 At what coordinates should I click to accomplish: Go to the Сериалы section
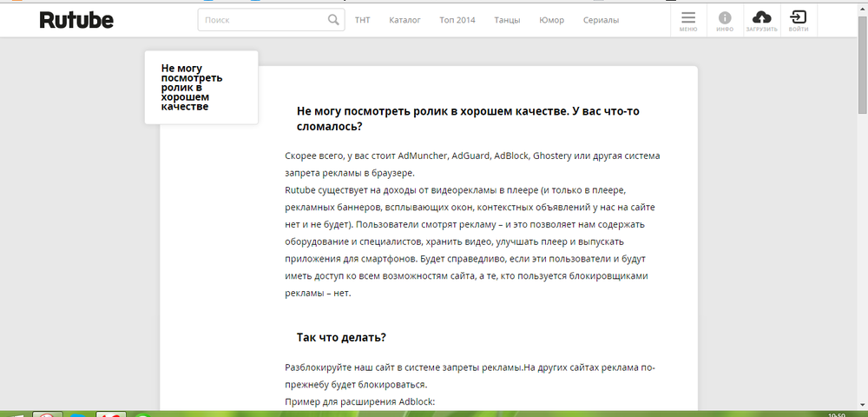[x=601, y=20]
